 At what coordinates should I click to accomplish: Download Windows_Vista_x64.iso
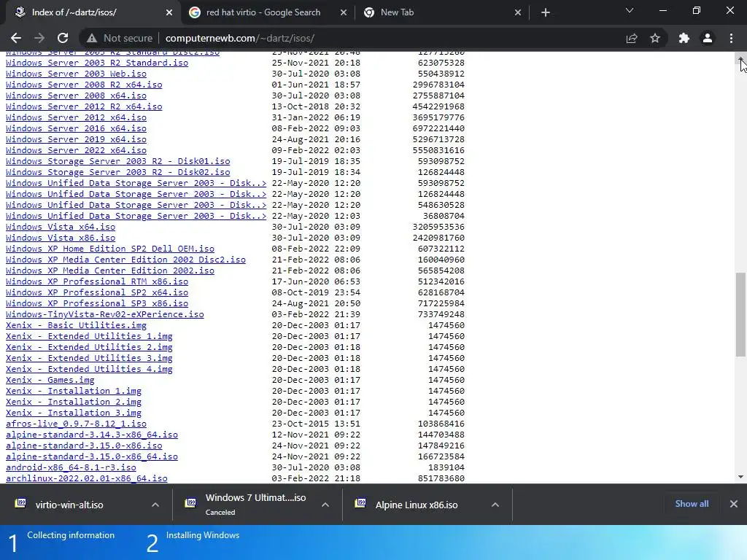61,227
